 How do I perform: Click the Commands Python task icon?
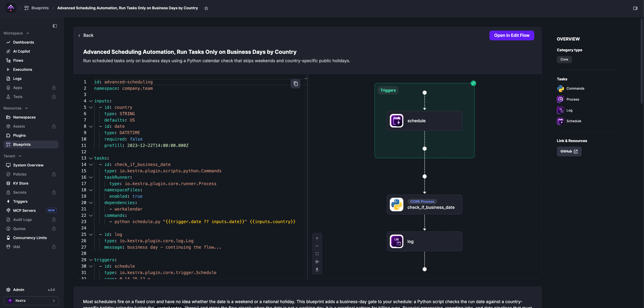pos(560,88)
